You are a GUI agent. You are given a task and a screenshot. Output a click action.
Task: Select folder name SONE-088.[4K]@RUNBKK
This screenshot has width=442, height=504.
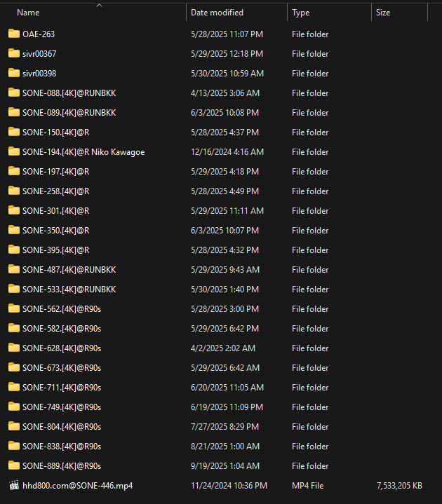[69, 93]
